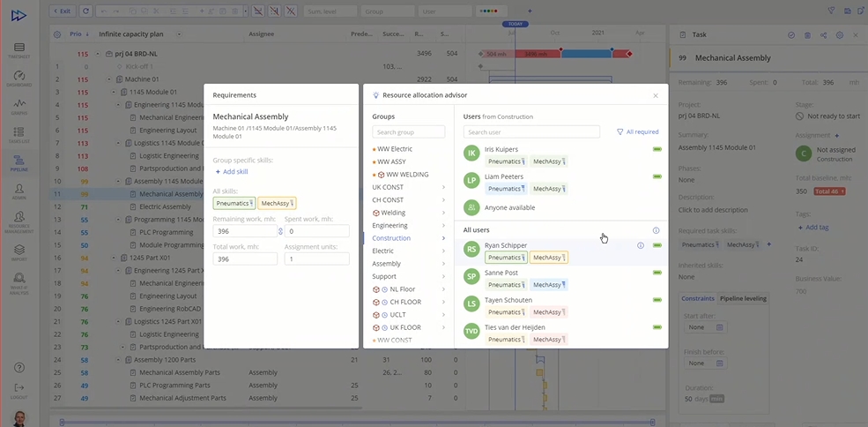868x427 pixels.
Task: Click the trash icon in Task panel header
Action: click(x=807, y=35)
